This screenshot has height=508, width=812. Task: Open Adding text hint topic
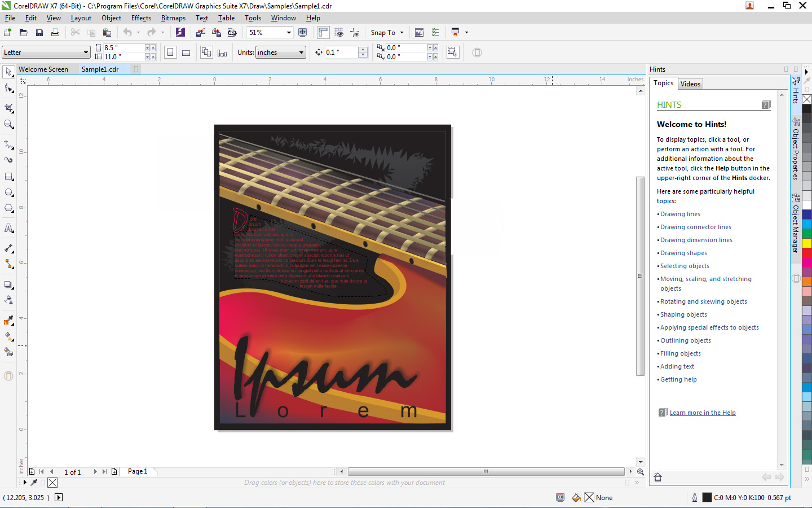click(677, 366)
